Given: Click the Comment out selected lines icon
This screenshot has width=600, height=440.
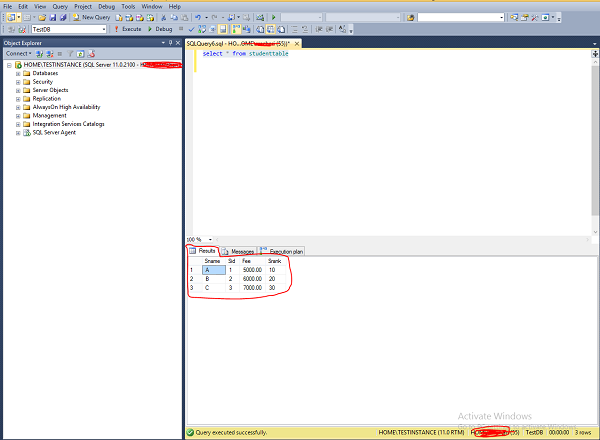Looking at the screenshot, I should click(x=294, y=29).
